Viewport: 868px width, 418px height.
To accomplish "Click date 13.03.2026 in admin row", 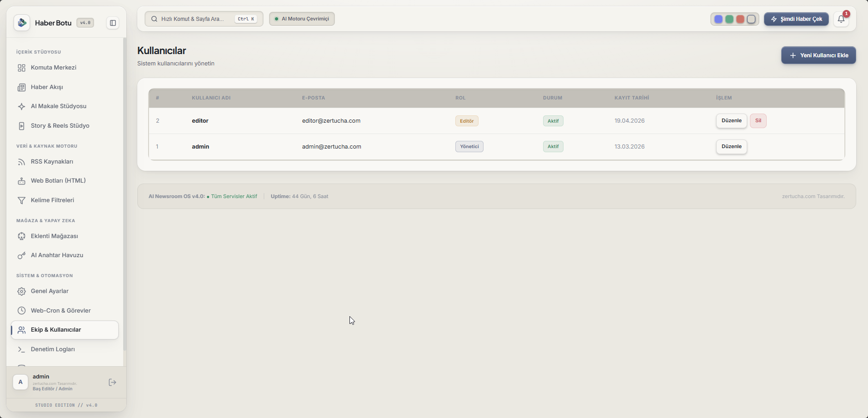I will (x=629, y=147).
